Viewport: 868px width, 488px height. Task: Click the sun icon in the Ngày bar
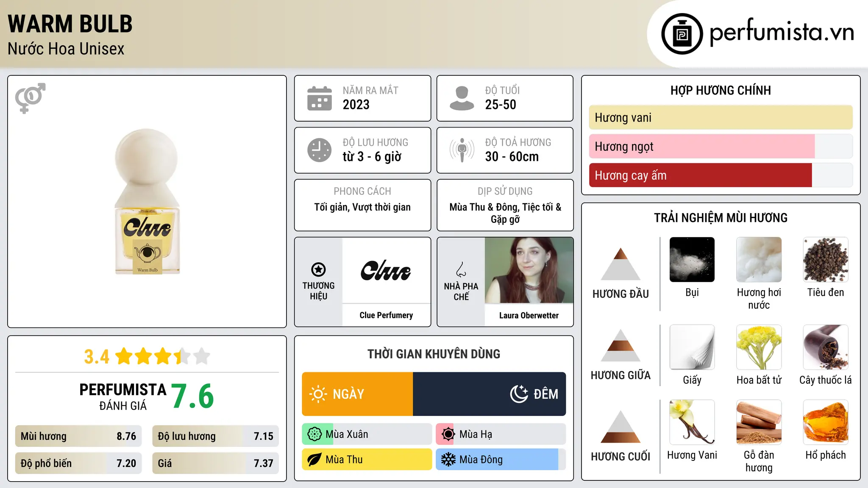(318, 394)
